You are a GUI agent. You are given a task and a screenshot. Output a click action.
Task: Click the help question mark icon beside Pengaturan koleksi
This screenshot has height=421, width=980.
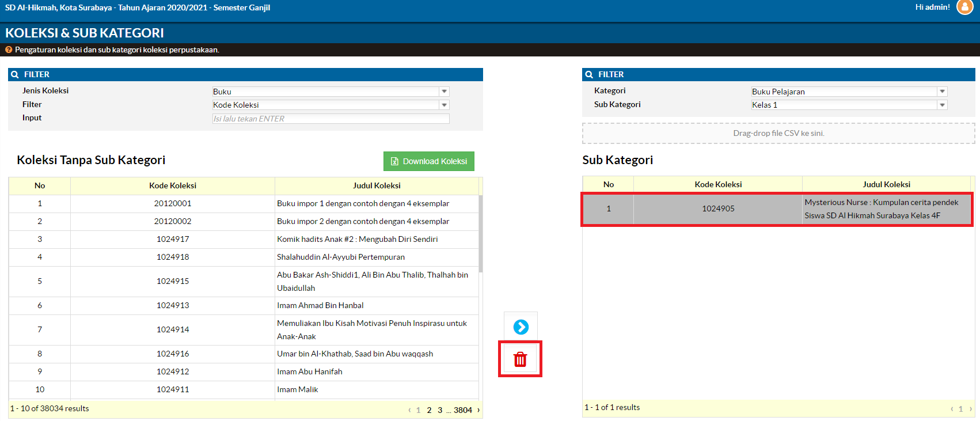(9, 50)
